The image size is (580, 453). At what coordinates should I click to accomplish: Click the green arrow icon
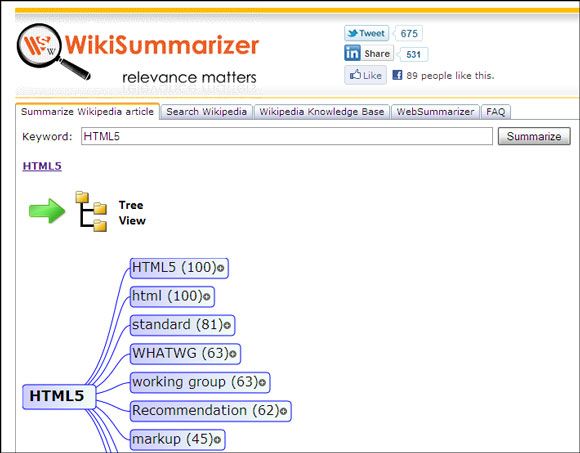tap(47, 211)
